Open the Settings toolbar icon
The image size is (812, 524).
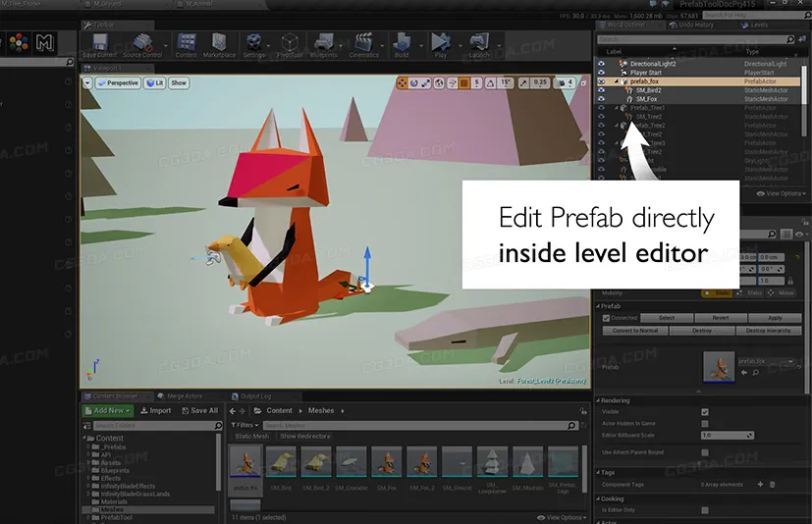point(253,45)
